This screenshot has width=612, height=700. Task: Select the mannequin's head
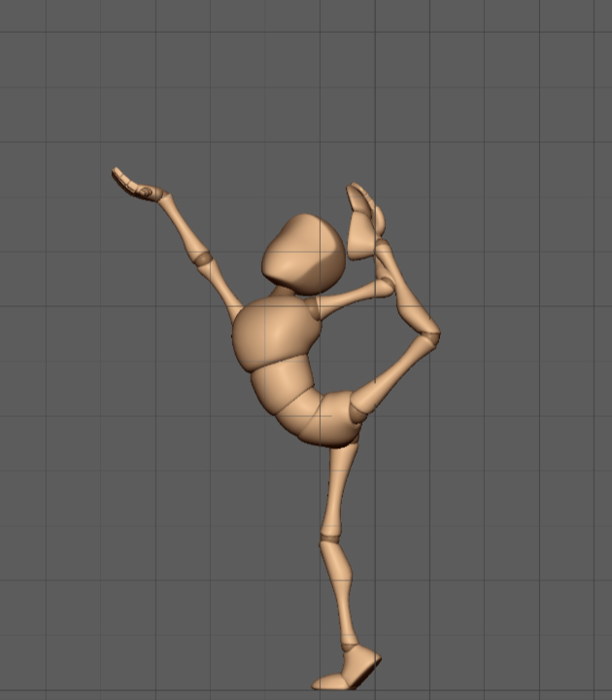point(303,255)
